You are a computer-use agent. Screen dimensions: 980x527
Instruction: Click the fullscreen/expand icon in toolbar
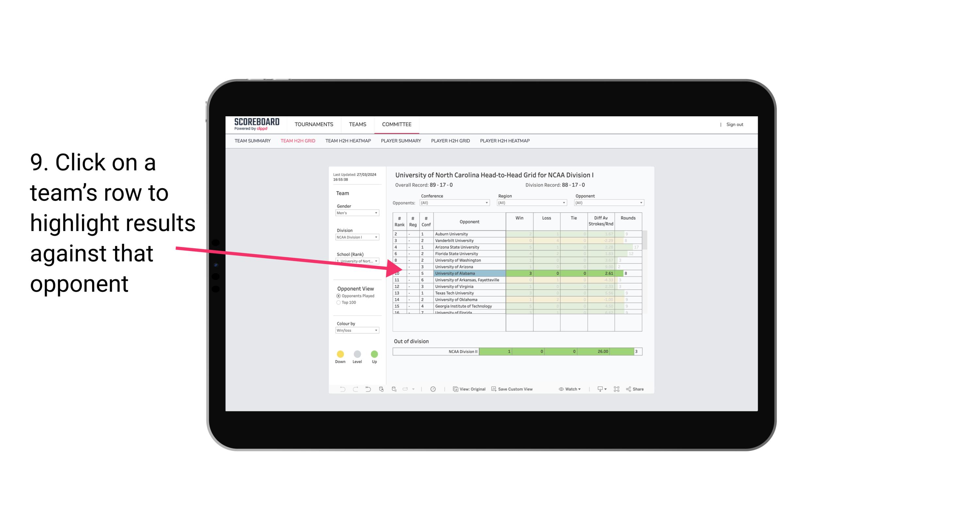click(x=617, y=389)
